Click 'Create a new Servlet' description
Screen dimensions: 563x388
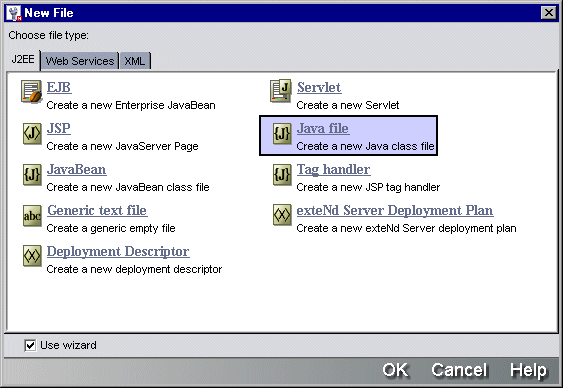pos(348,106)
